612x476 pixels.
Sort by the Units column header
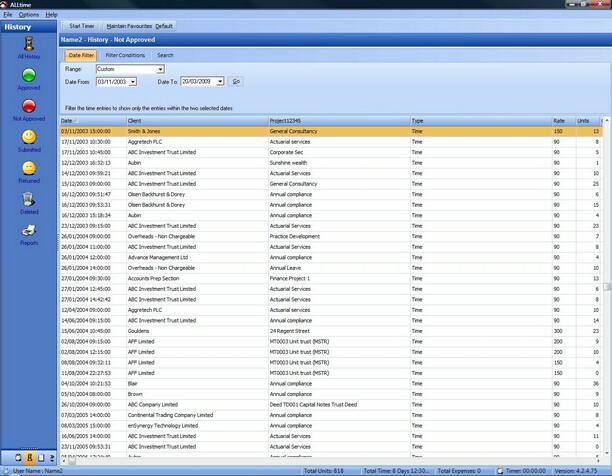click(587, 121)
